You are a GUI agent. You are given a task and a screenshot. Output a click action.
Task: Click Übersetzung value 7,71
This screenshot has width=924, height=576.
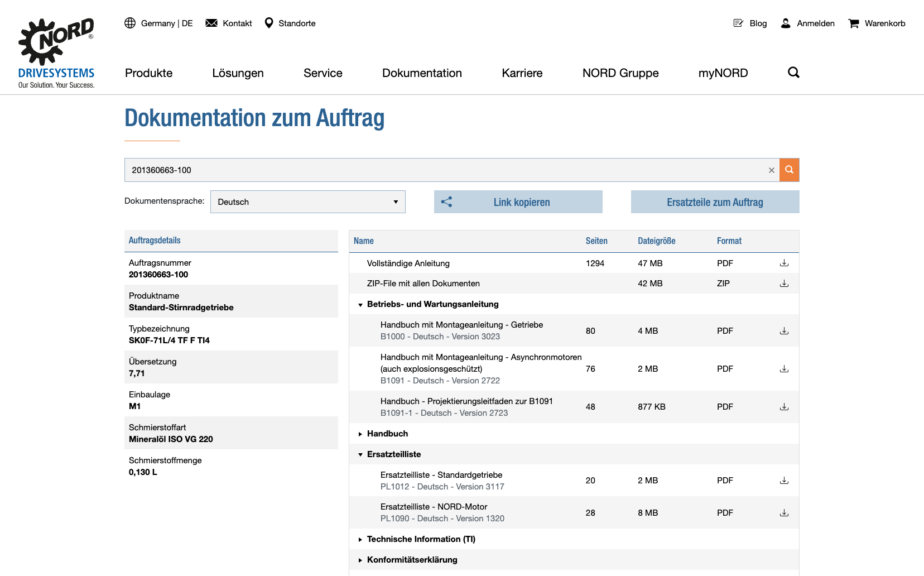click(x=137, y=373)
